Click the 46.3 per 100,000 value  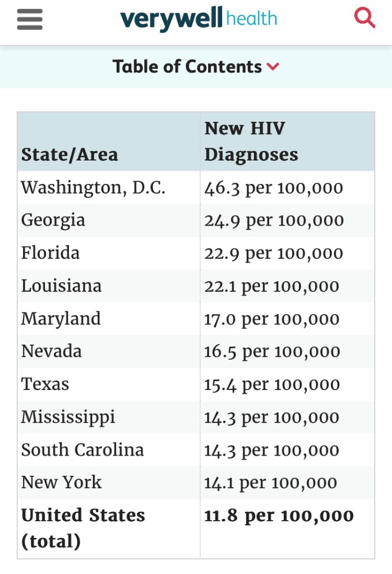(273, 187)
